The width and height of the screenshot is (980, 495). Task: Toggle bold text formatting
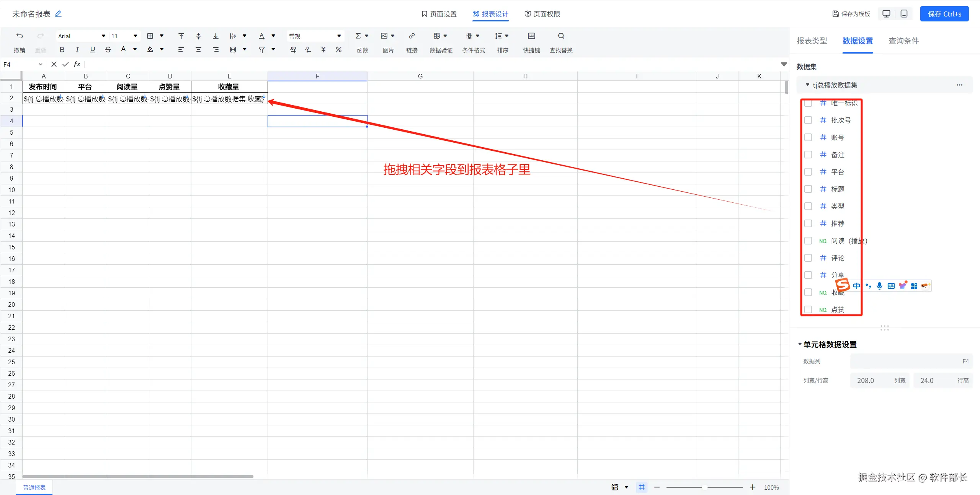(x=62, y=49)
